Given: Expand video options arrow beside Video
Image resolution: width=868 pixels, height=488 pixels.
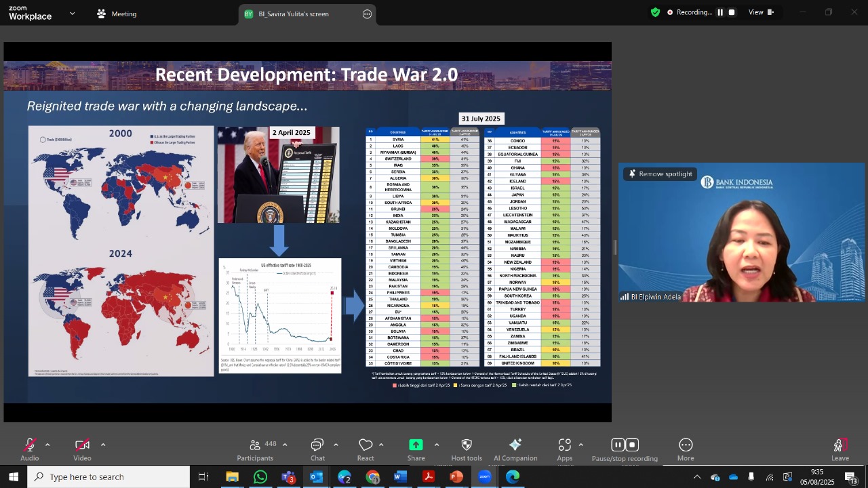Looking at the screenshot, I should [103, 445].
